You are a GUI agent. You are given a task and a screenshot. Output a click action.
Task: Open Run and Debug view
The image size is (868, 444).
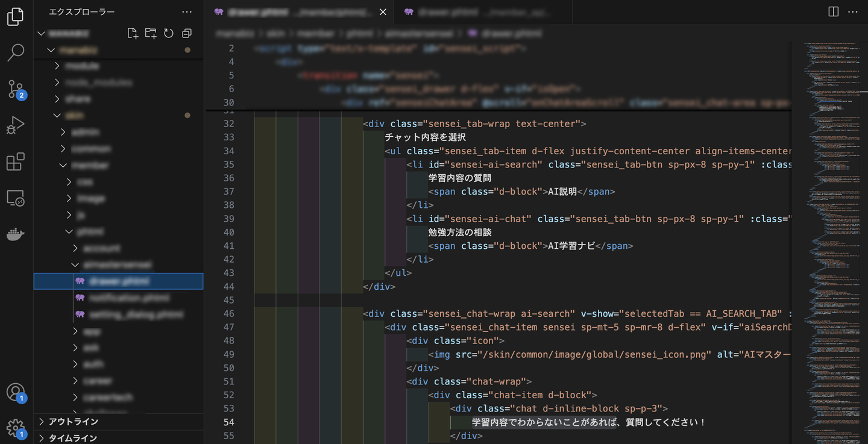[16, 125]
